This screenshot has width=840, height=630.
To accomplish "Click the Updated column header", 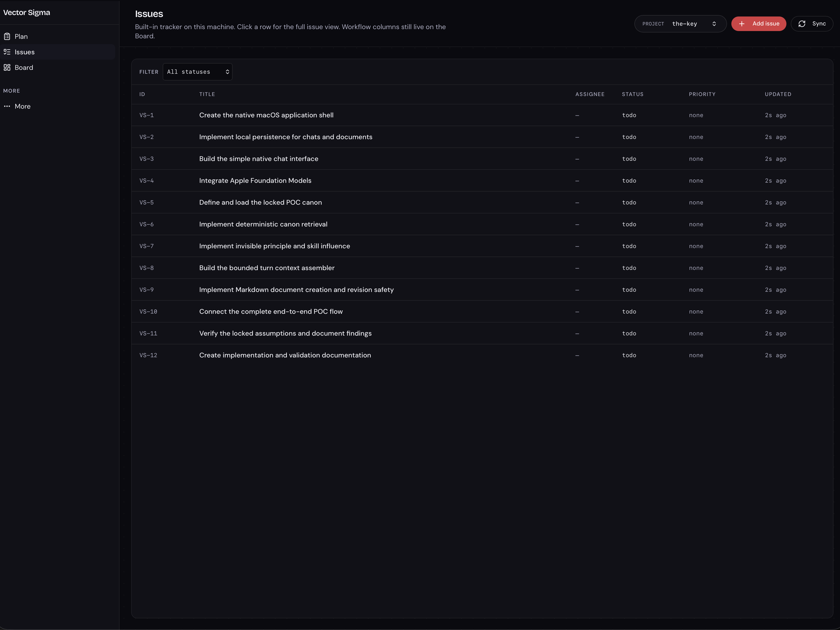I will click(x=778, y=94).
